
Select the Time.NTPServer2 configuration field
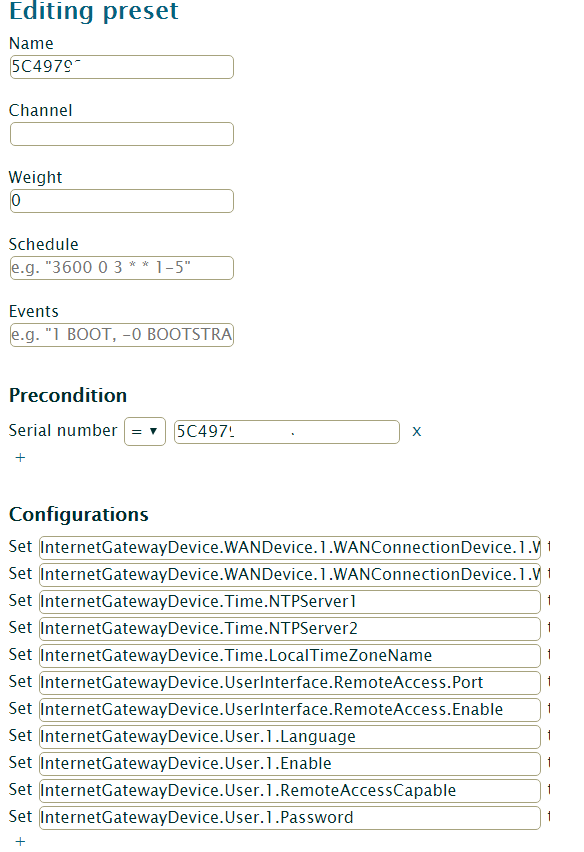tap(290, 629)
